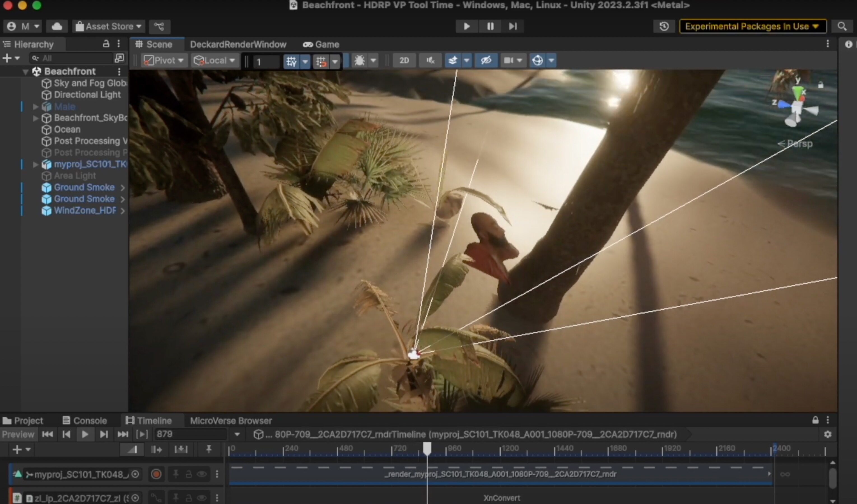Open the Pivot handle position dropdown
Viewport: 857px width, 504px height.
[164, 60]
